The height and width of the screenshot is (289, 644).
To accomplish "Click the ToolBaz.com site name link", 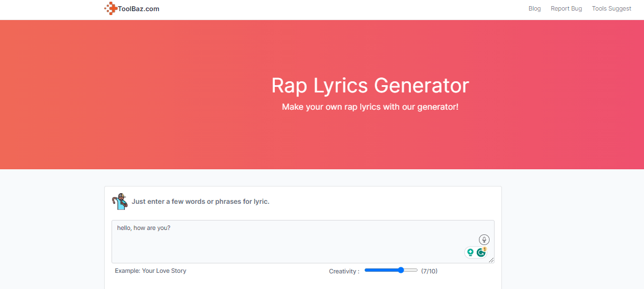I will pos(138,9).
